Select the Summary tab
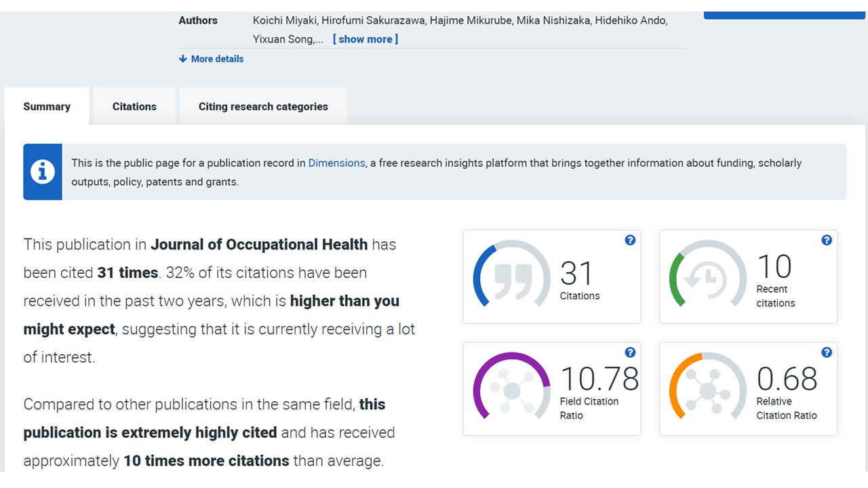The image size is (868, 488). click(x=47, y=106)
